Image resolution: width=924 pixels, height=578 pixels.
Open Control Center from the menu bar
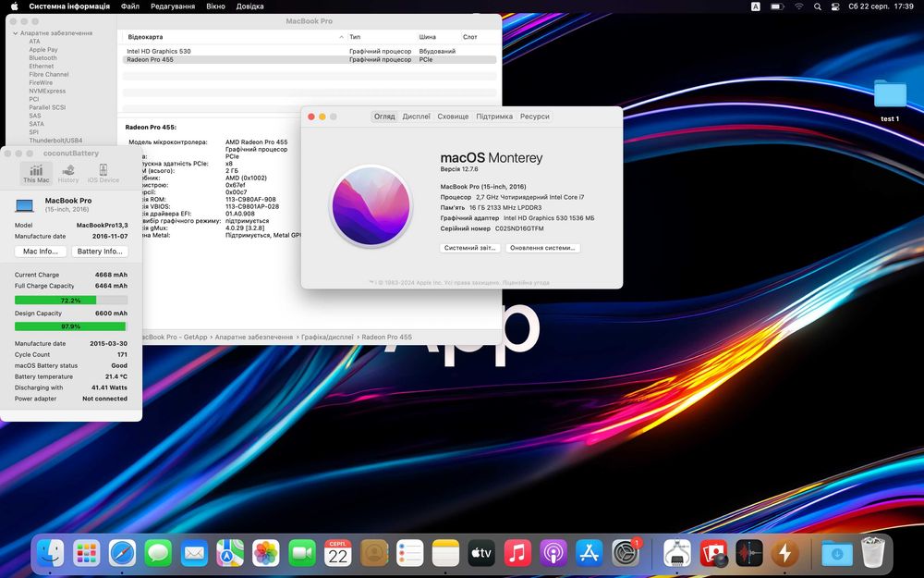point(835,6)
